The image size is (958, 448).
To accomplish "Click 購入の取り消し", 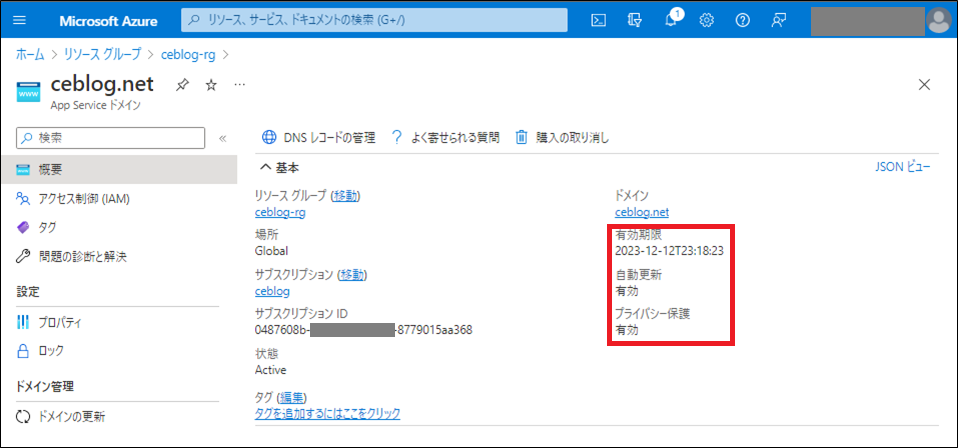I will tap(563, 138).
